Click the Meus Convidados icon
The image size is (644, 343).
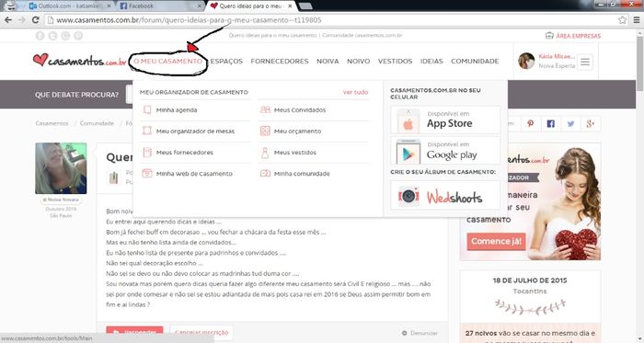265,109
